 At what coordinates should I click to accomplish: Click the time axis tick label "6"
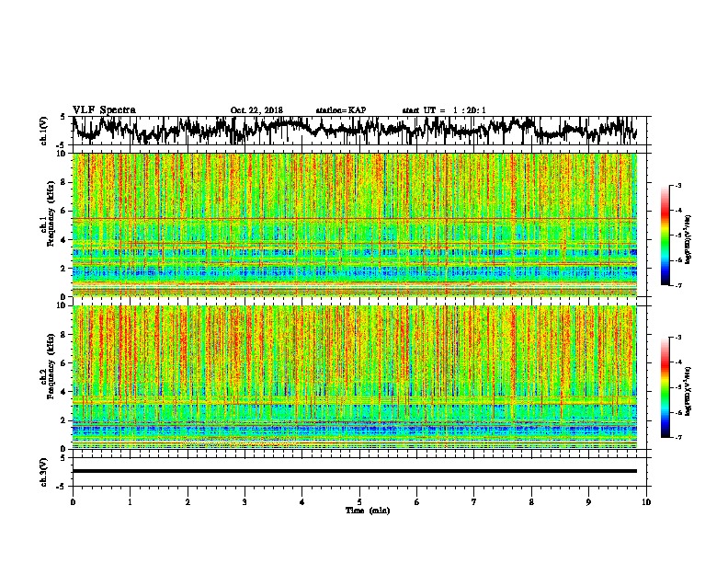[x=417, y=502]
